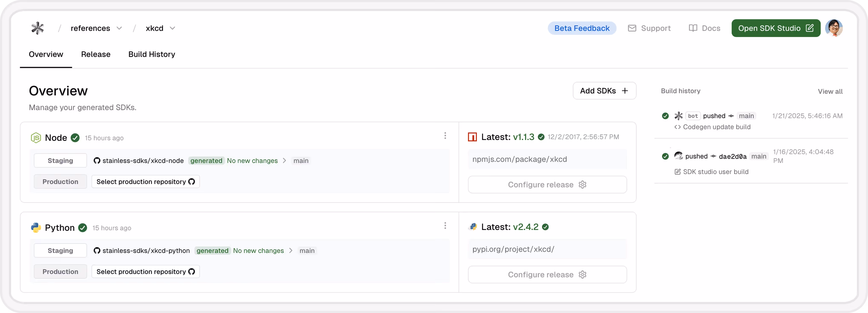Click Configure release for Node
This screenshot has height=313, width=868.
[x=547, y=185]
